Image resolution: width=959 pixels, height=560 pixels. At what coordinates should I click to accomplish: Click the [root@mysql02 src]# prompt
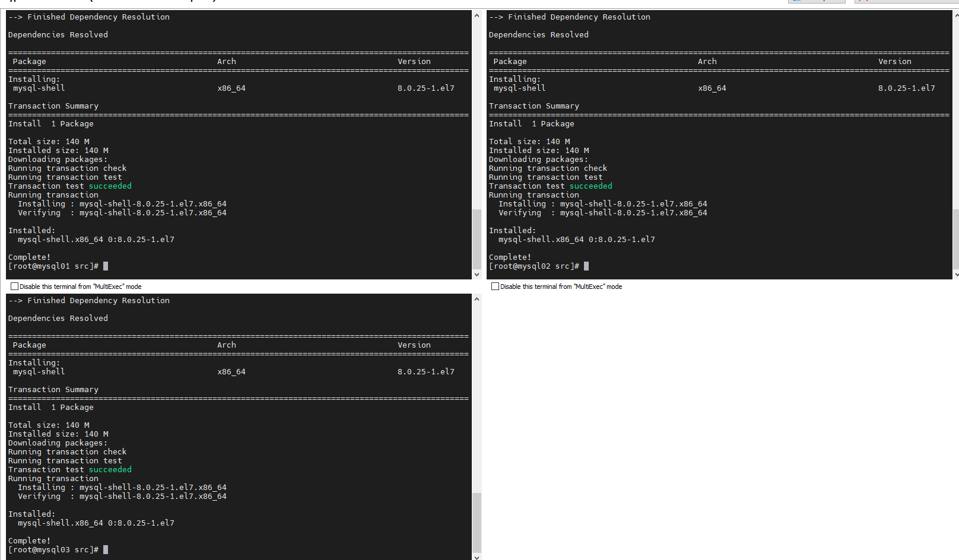pos(534,266)
